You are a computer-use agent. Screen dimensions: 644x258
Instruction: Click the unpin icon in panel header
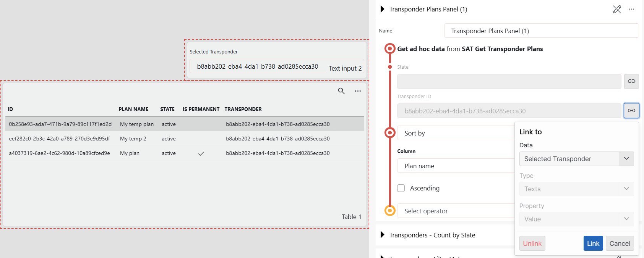click(617, 9)
